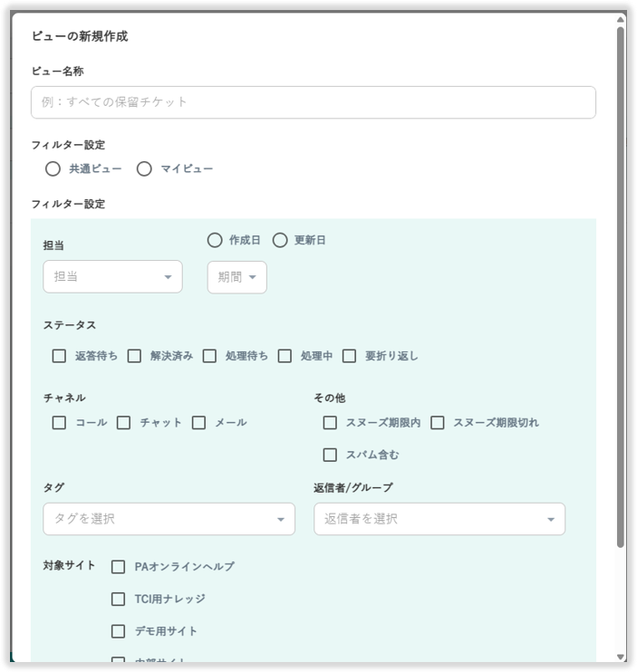This screenshot has width=637, height=672.
Task: Open the タグを選択 dropdown
Action: click(169, 519)
